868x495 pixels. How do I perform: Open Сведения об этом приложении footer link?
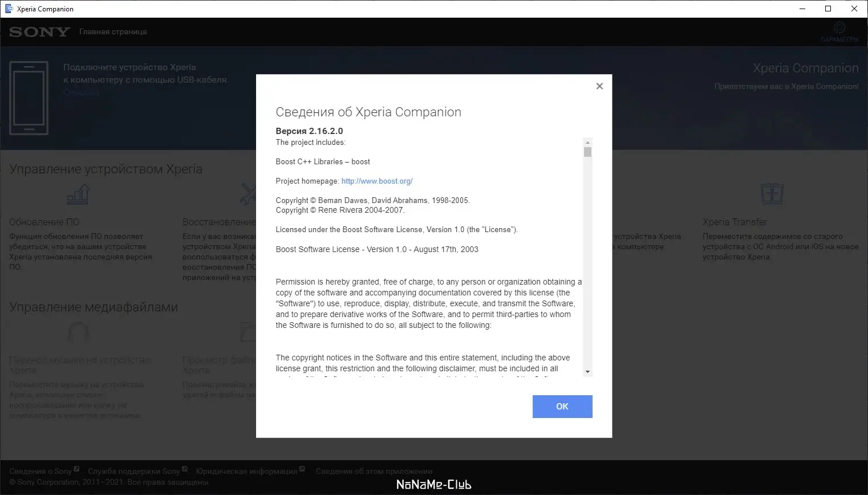click(x=374, y=472)
